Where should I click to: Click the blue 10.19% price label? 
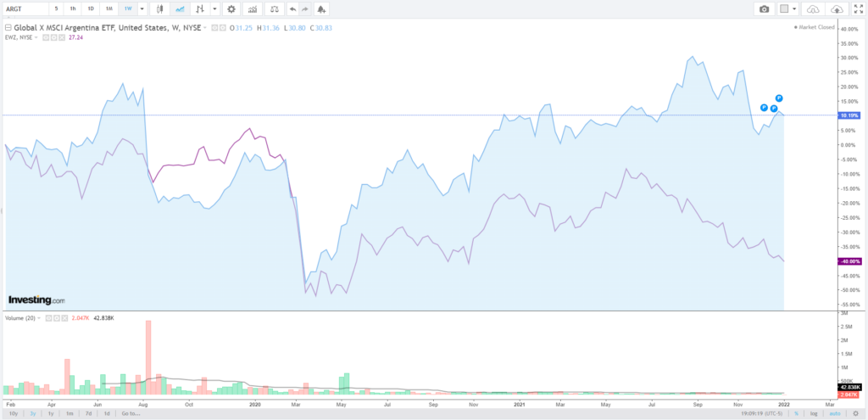849,115
